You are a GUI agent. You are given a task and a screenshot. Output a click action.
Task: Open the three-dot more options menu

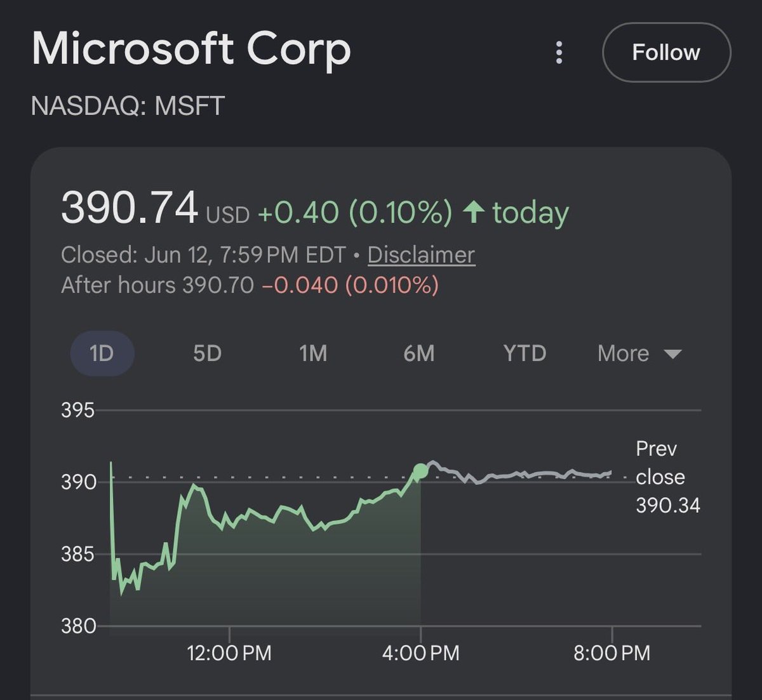click(559, 53)
